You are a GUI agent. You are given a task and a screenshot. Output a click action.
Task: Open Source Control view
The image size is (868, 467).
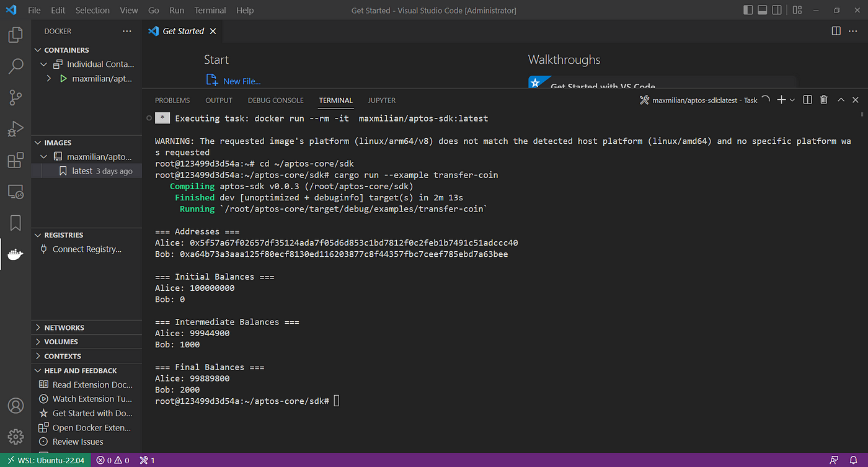pos(15,97)
